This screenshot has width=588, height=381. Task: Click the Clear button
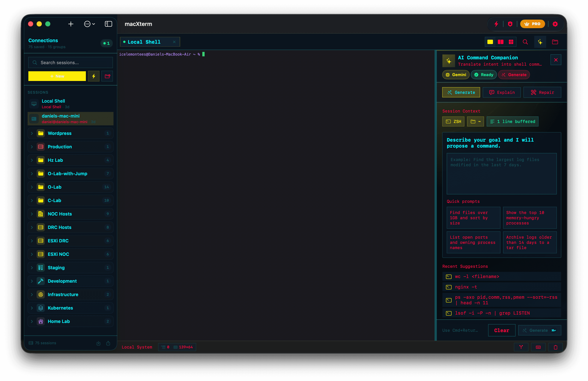(x=502, y=330)
